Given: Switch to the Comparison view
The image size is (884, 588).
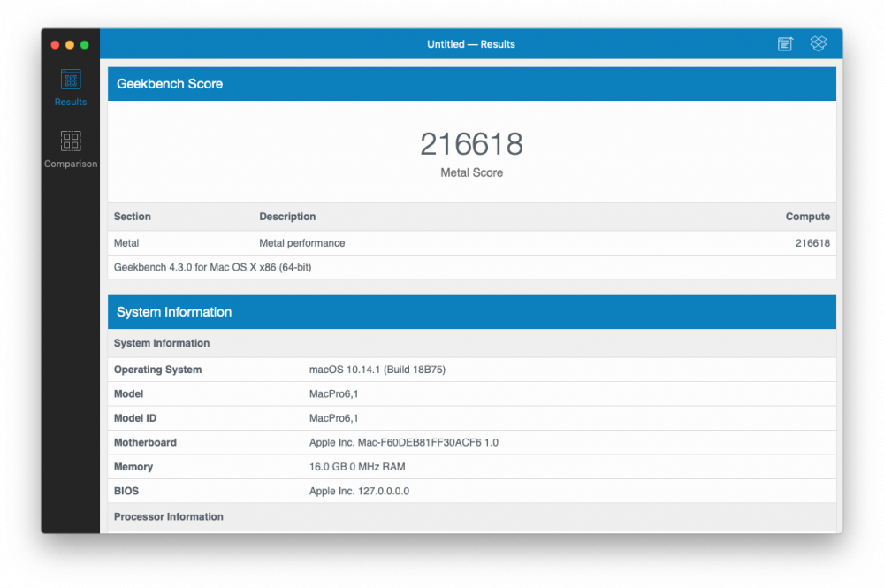Looking at the screenshot, I should [71, 149].
